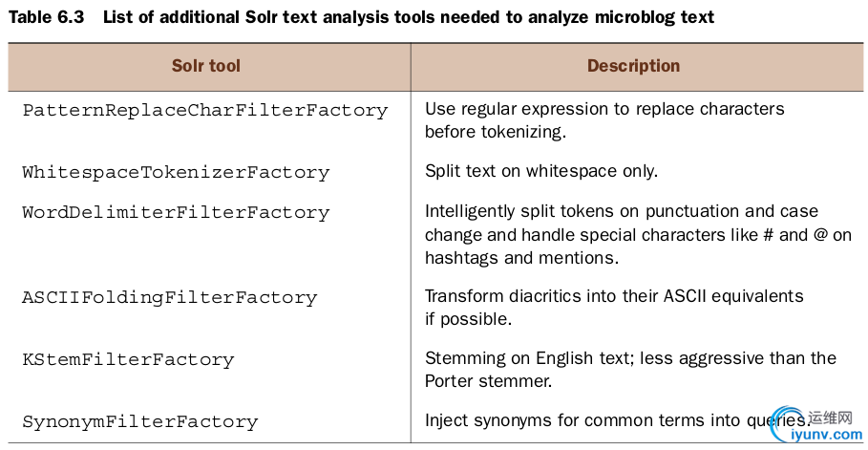The image size is (868, 450).
Task: Click the Solr tool column header
Action: click(206, 66)
